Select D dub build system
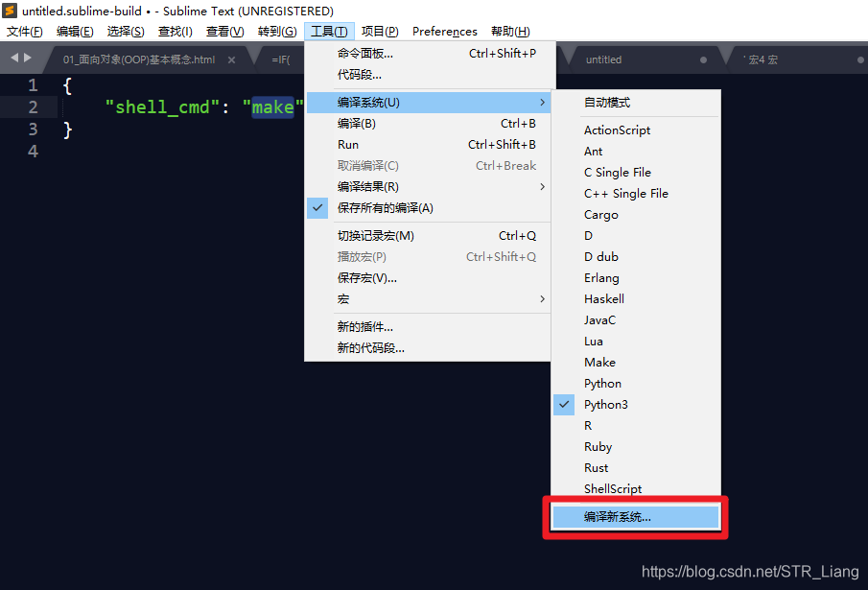868x590 pixels. pos(636,256)
